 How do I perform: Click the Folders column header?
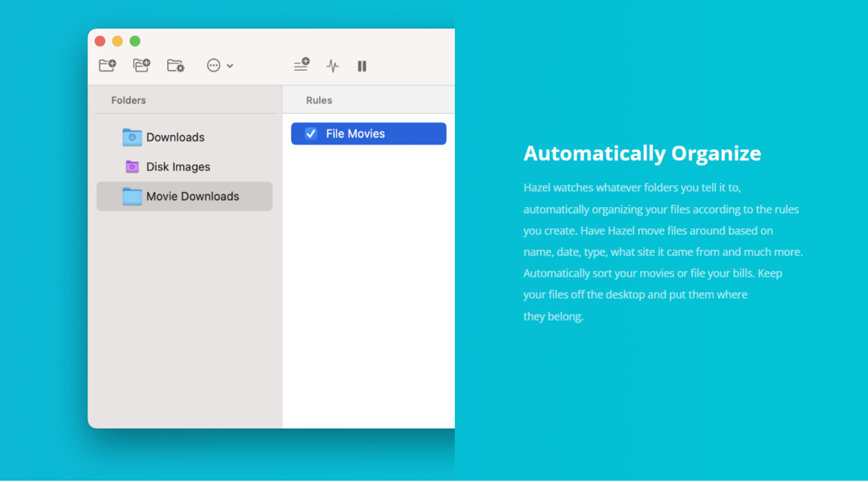(129, 100)
